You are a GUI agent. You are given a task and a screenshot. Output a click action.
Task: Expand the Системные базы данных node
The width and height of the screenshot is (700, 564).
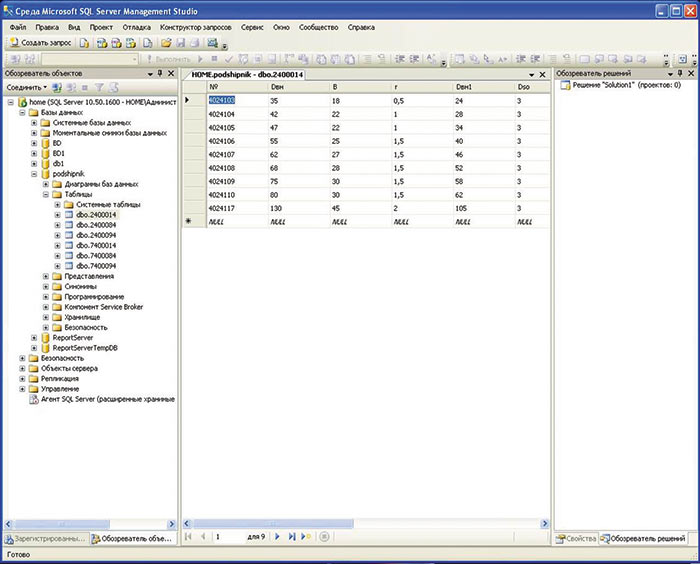(x=34, y=123)
